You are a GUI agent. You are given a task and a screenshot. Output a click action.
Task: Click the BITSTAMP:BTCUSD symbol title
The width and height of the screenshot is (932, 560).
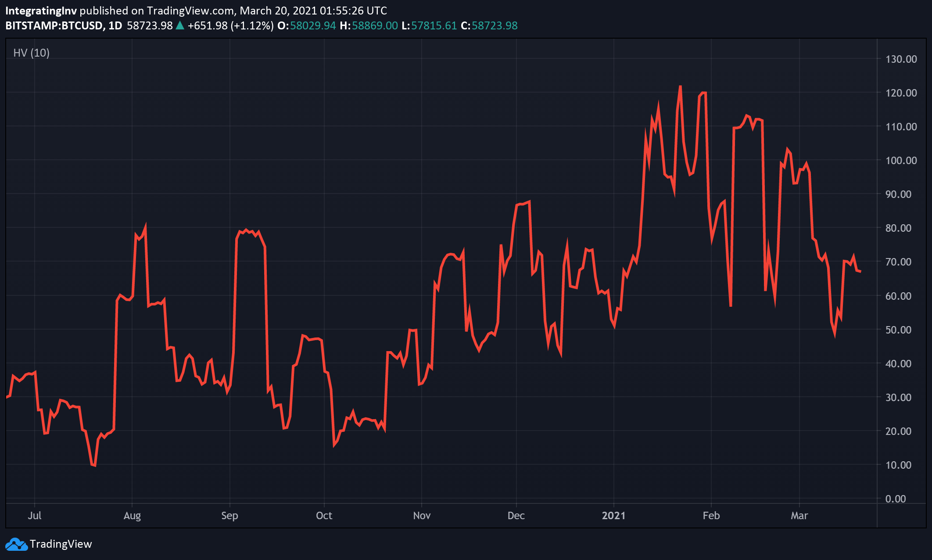pyautogui.click(x=54, y=26)
